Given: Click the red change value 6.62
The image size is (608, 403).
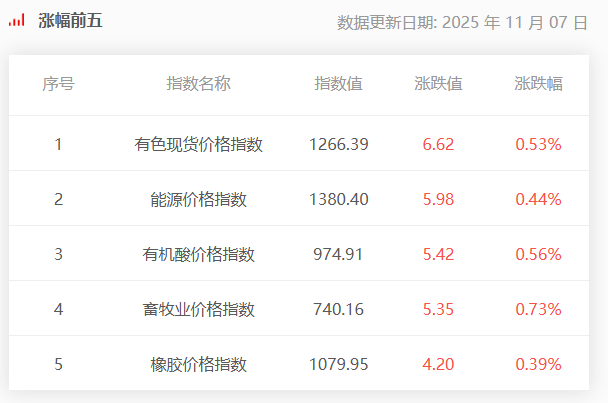Looking at the screenshot, I should 438,144.
